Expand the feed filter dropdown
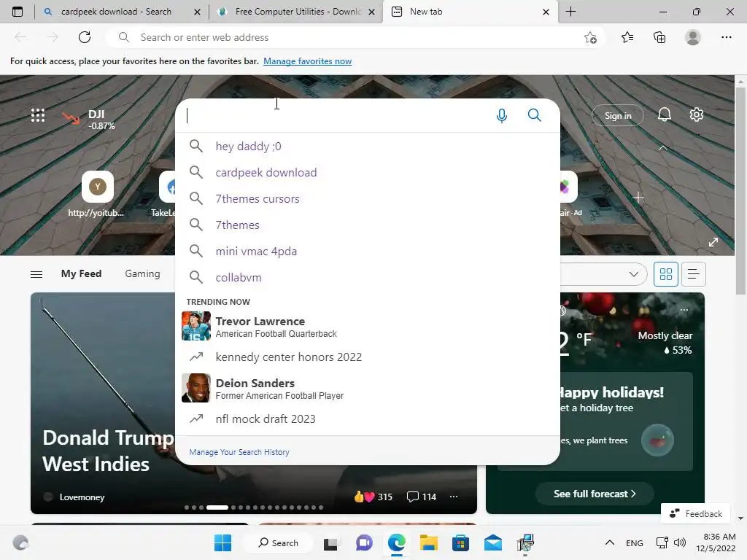The width and height of the screenshot is (747, 560). (634, 274)
